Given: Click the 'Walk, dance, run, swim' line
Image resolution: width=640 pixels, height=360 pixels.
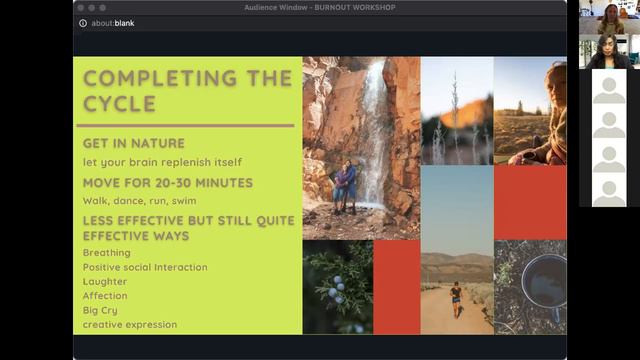Looking at the screenshot, I should point(140,201).
